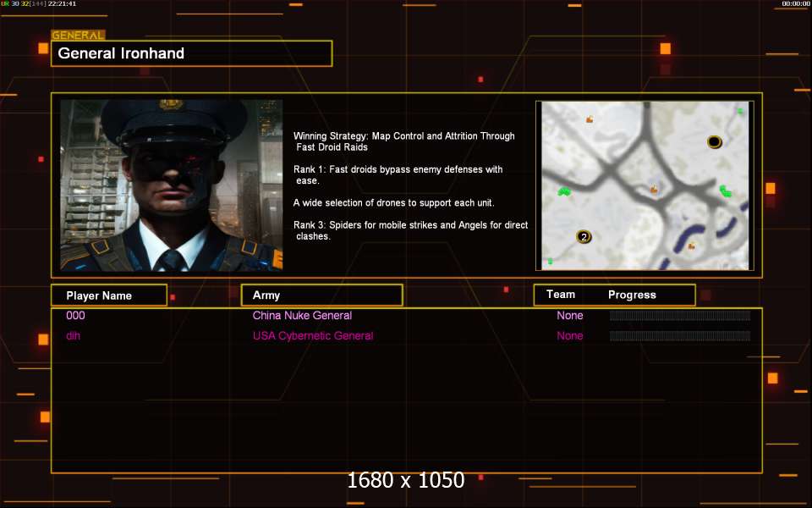This screenshot has height=508, width=812.
Task: Click the numbered 2 start marker on minimap
Action: coord(584,237)
